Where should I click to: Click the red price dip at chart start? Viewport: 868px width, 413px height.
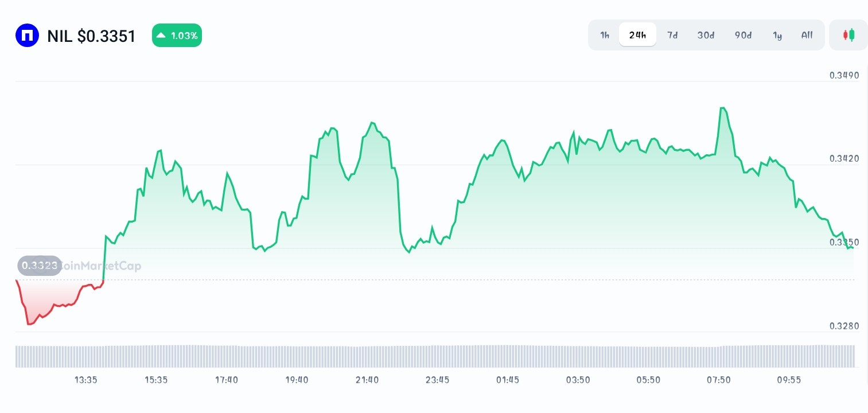[30, 323]
